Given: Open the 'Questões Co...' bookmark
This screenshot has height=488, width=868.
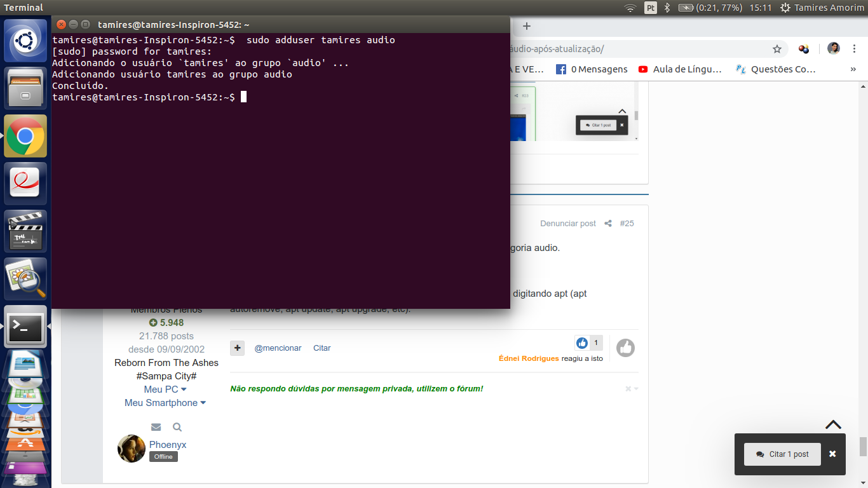Looking at the screenshot, I should 775,69.
